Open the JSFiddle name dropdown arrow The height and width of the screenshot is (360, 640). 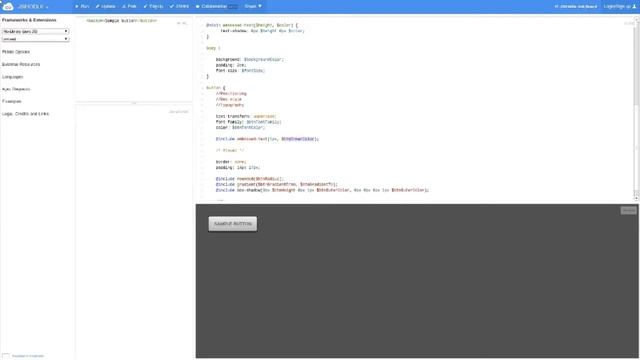click(47, 7)
